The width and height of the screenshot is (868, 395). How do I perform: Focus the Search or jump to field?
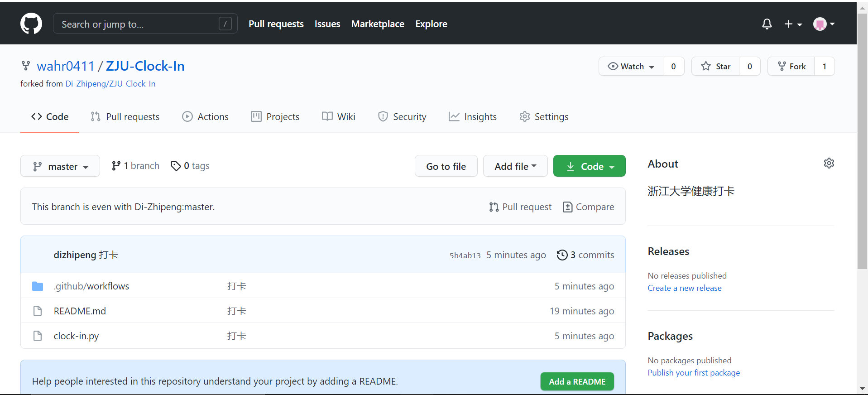tap(145, 24)
